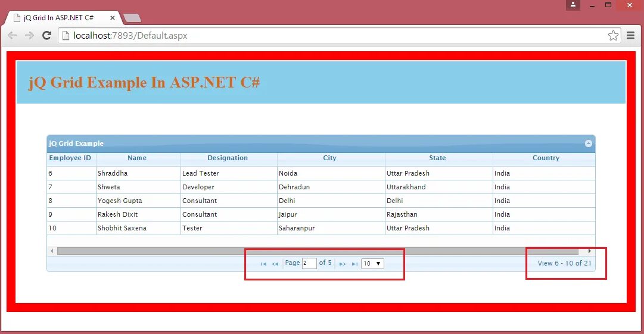Click the page number input field
This screenshot has height=334, width=644.
309,263
